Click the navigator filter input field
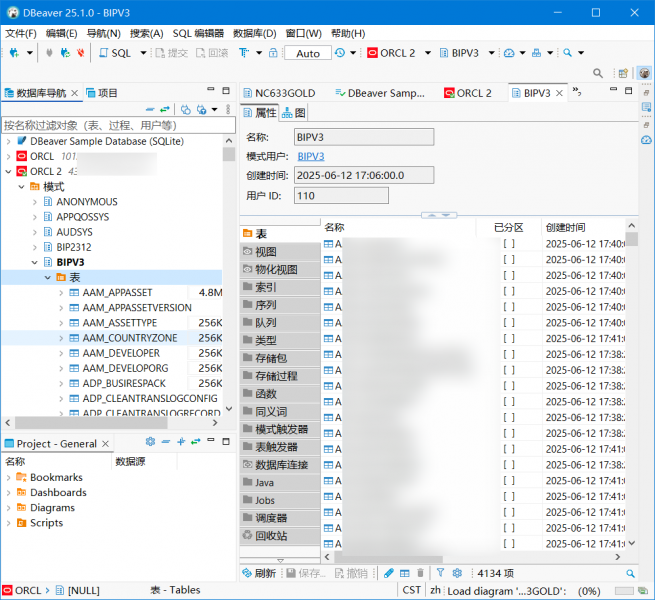The height and width of the screenshot is (600, 655). 119,125
